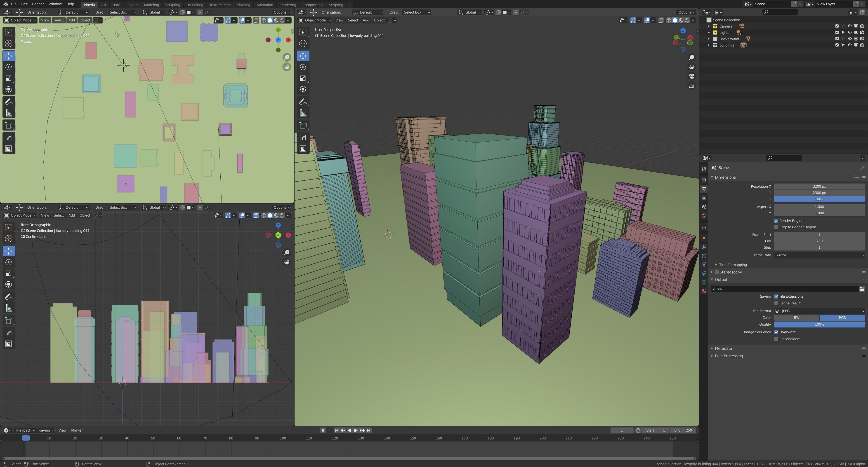
Task: Open the File menu
Action: 14,4
